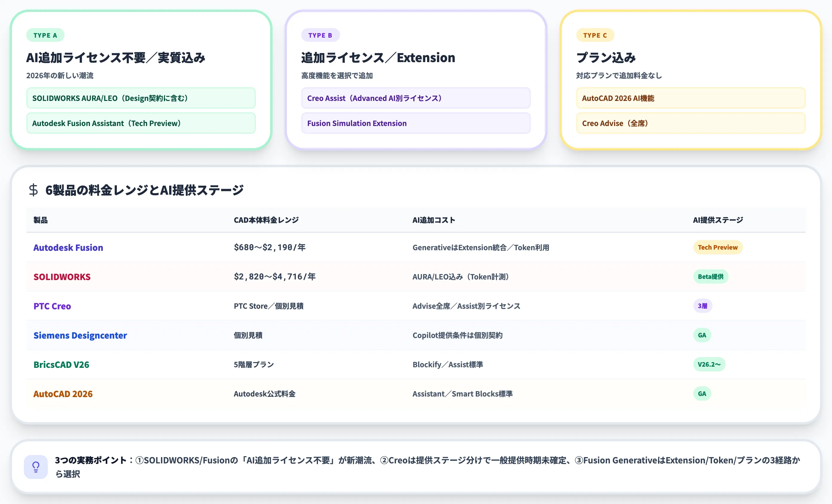The width and height of the screenshot is (832, 504).
Task: Click subtitle 高度機能を選択で追加
Action: [x=337, y=76]
